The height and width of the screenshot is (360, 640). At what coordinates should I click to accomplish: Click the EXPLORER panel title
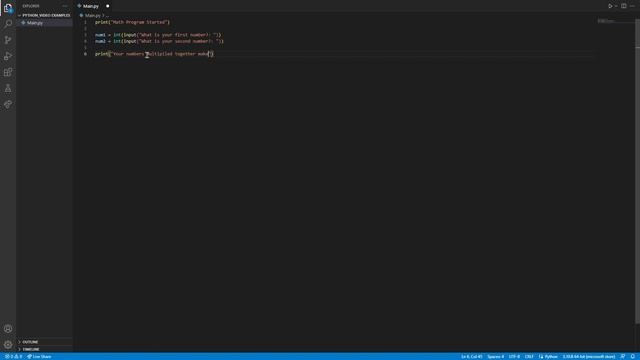pyautogui.click(x=31, y=6)
